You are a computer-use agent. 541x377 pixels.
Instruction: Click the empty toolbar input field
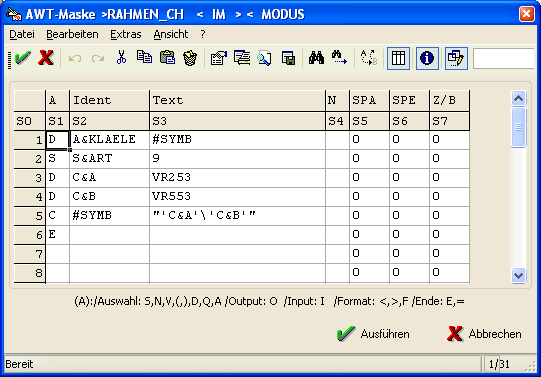click(x=505, y=59)
